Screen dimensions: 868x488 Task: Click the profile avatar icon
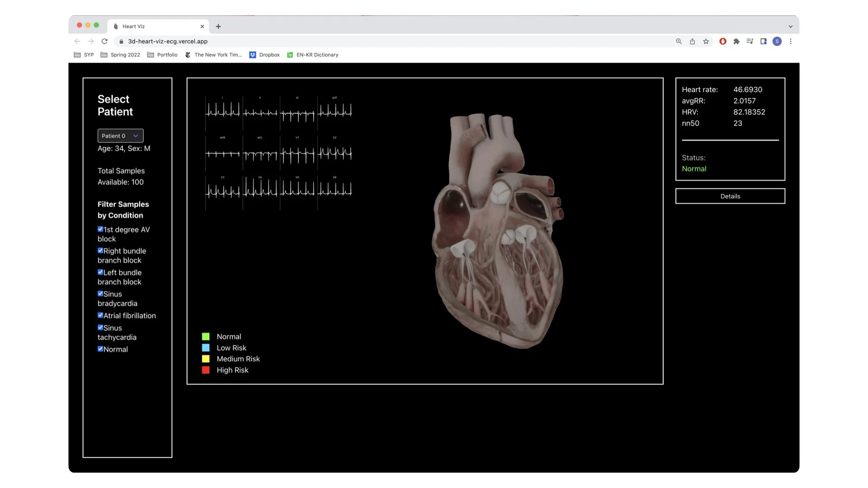[x=777, y=41]
